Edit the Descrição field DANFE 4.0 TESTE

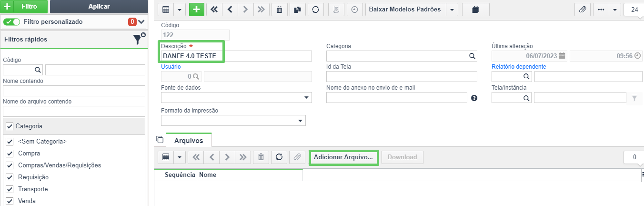click(x=236, y=56)
